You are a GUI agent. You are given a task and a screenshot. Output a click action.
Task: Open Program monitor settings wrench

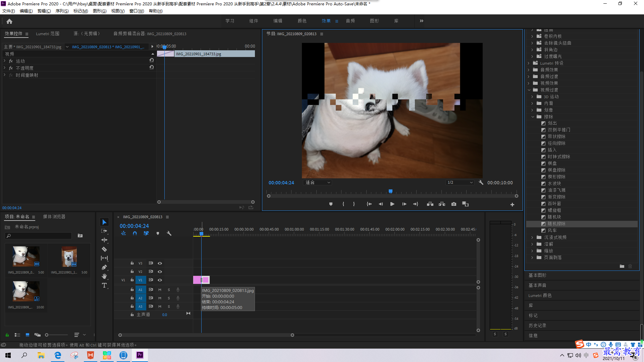pyautogui.click(x=481, y=182)
